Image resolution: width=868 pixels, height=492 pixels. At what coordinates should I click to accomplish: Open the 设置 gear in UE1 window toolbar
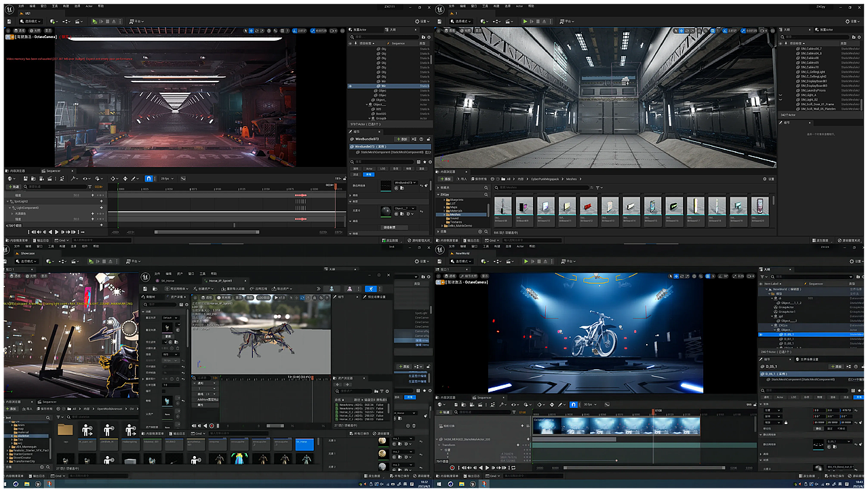422,21
